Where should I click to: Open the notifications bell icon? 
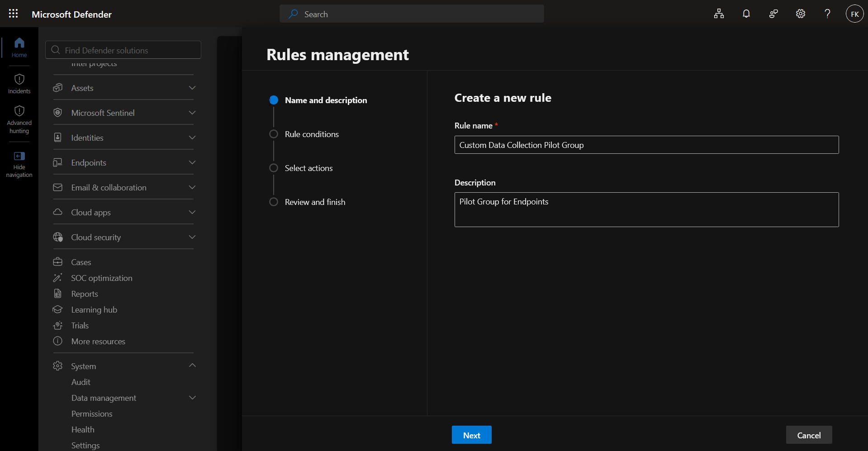(746, 14)
